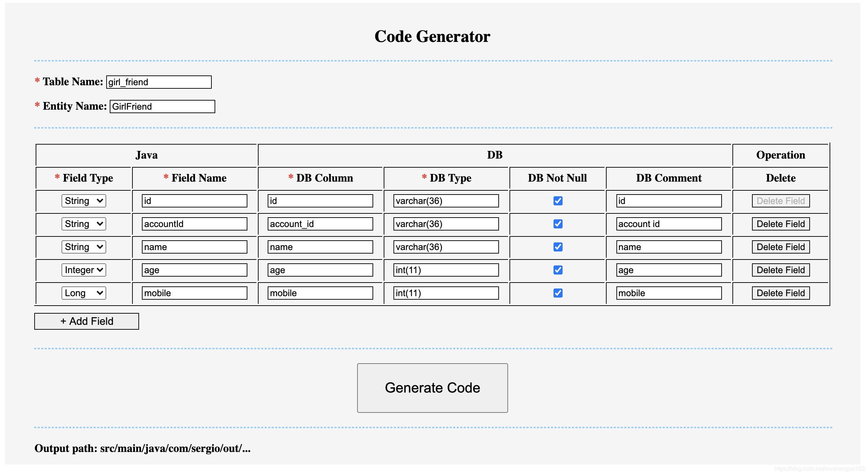This screenshot has height=475, width=868.
Task: Expand the Integer field type dropdown
Action: coord(84,270)
